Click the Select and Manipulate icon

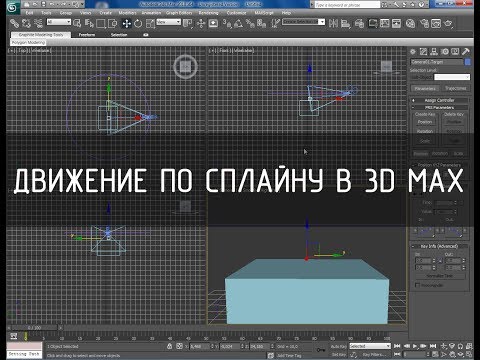201,23
